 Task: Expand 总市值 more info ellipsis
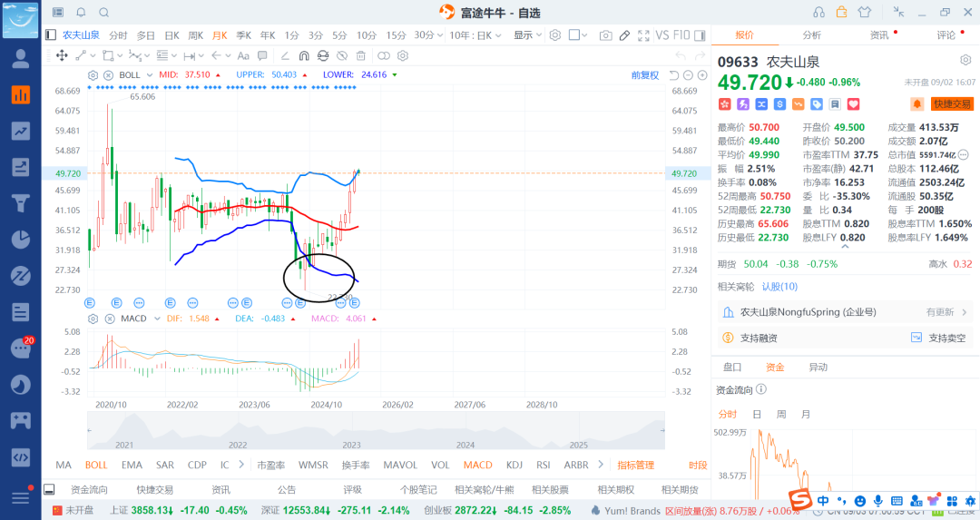coord(963,154)
